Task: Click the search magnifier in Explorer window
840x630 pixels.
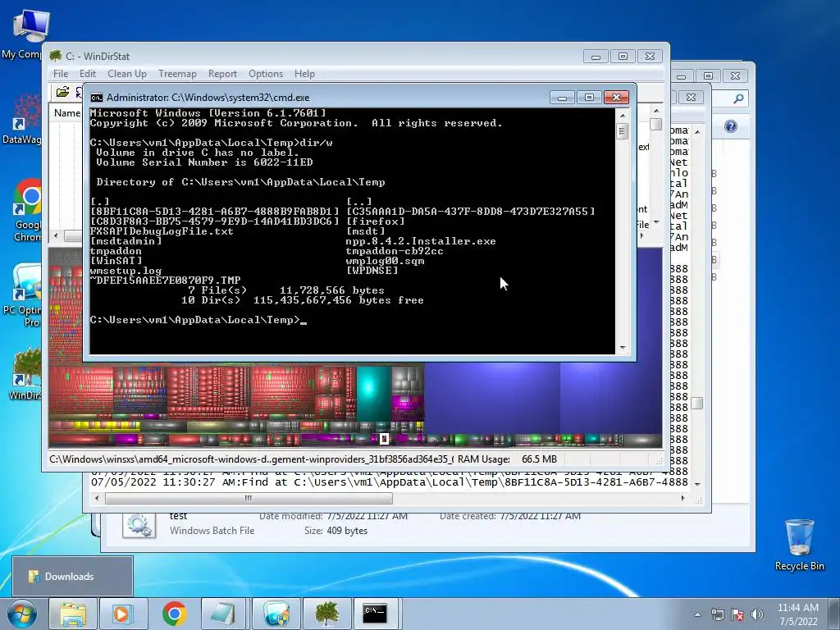Action: pyautogui.click(x=738, y=98)
